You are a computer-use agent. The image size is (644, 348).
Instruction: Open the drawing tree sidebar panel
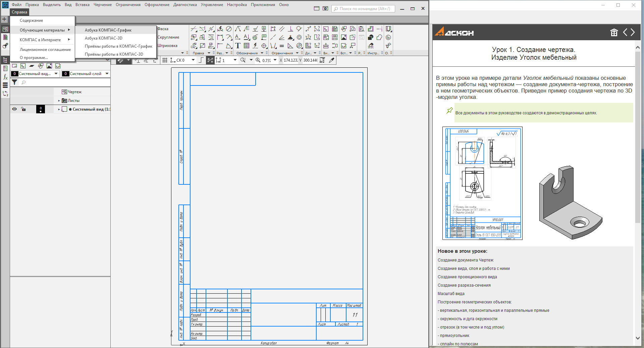(5, 60)
